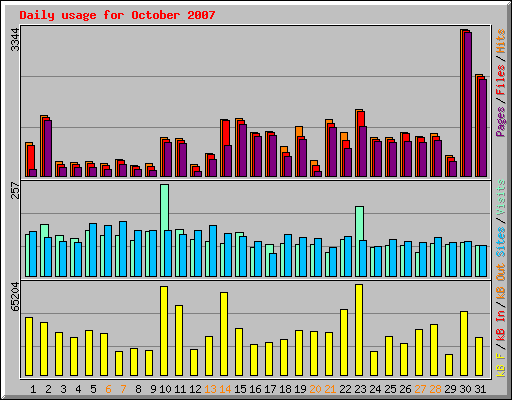Click the day 30 label on the x-axis
The height and width of the screenshot is (400, 512).
[x=465, y=389]
